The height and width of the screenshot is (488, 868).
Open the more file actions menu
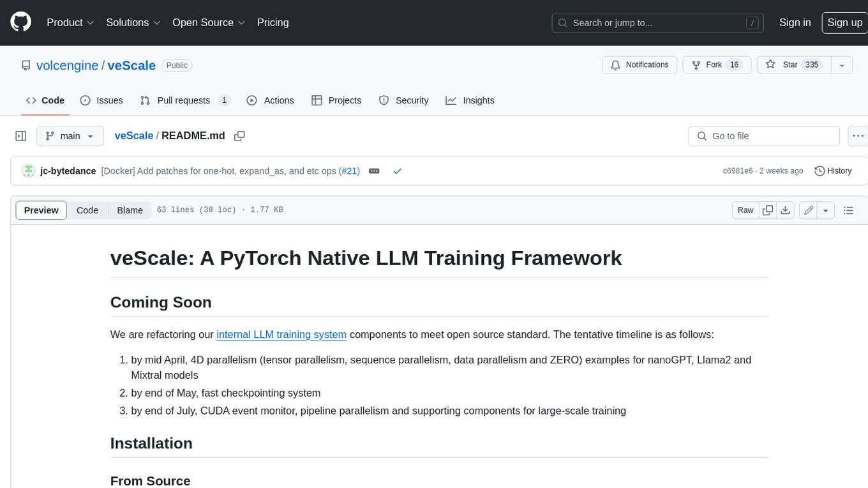pos(858,136)
